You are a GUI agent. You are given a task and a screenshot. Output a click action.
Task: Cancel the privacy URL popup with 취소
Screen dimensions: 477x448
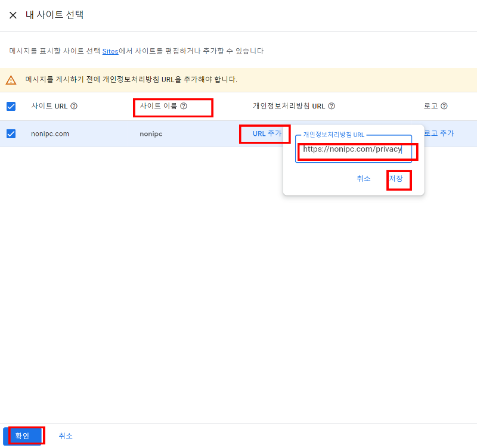[x=364, y=179]
